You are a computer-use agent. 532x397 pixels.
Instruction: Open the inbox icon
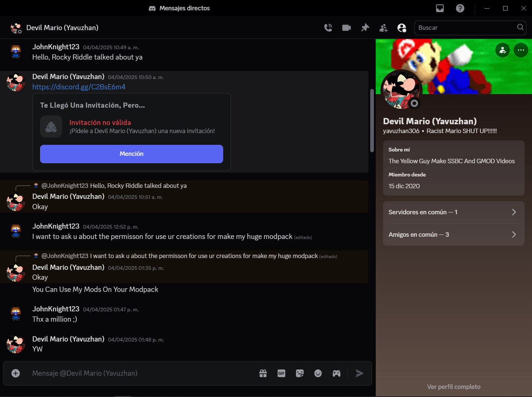pyautogui.click(x=440, y=8)
